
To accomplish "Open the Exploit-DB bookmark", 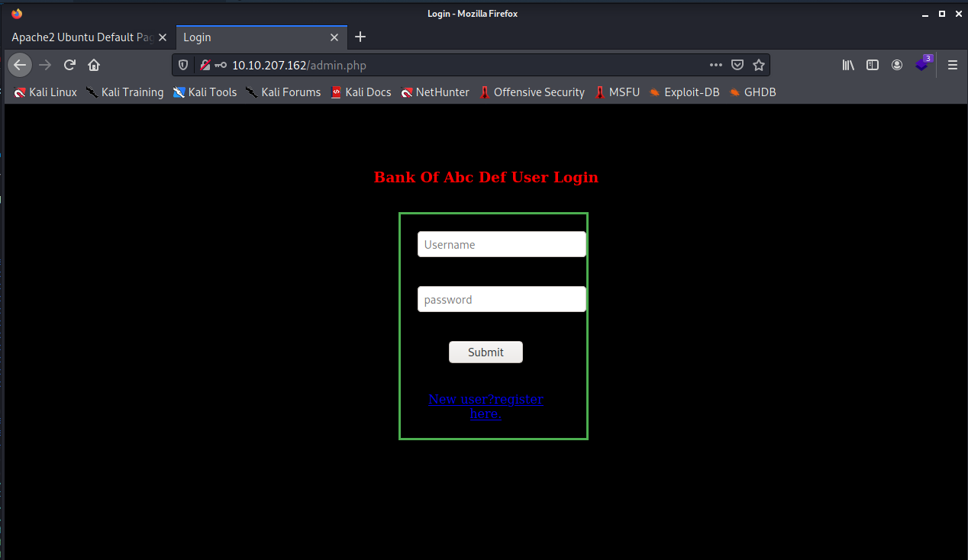I will (x=684, y=92).
